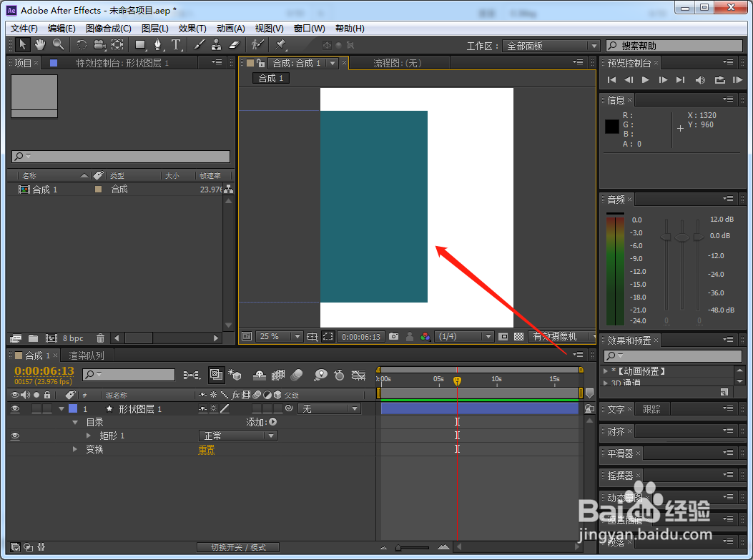Select the Puppet Pin tool
Viewport: 753px width, 560px height.
point(280,45)
